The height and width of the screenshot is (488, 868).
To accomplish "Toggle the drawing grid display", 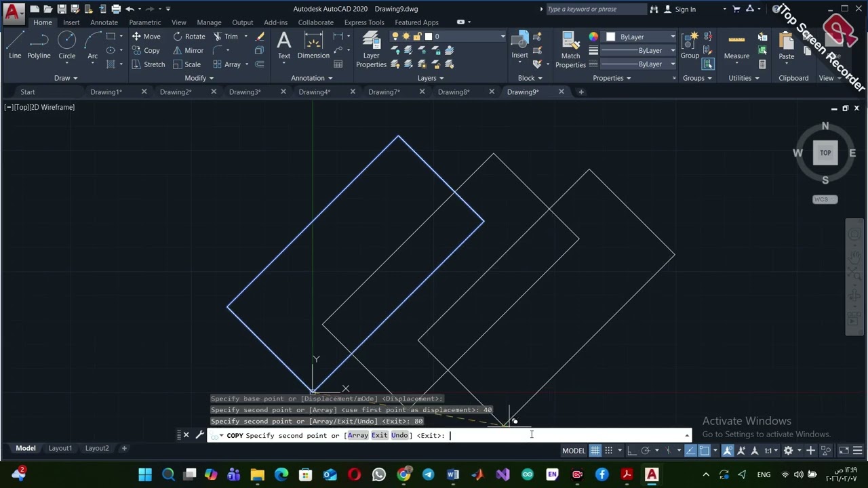I will 595,451.
